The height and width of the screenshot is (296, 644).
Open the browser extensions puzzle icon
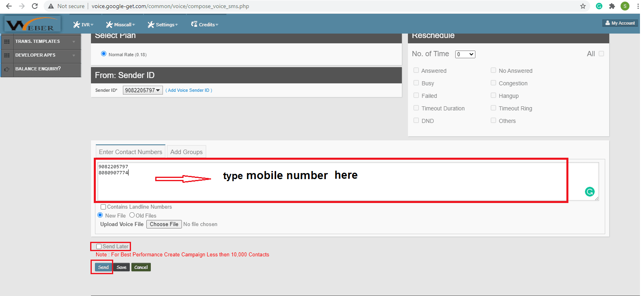[612, 6]
